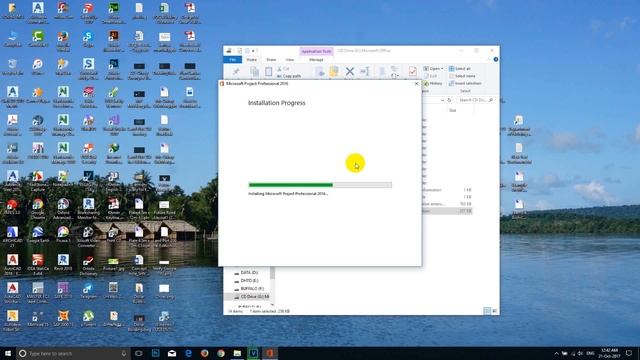Click the Move to icon

(320, 72)
